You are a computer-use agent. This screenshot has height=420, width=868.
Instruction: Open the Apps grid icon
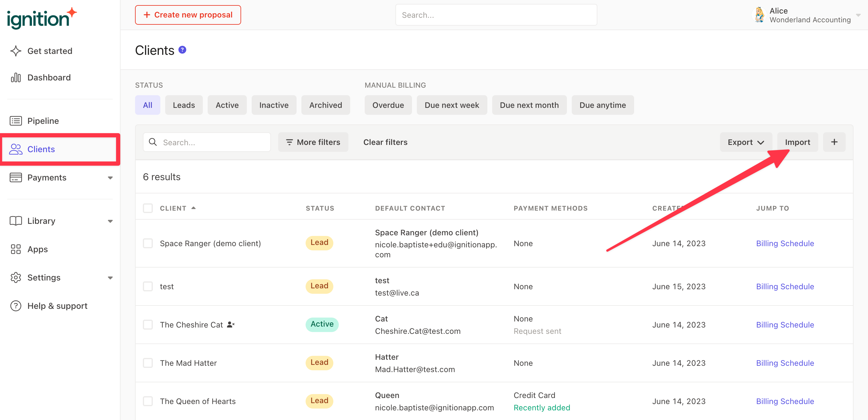(x=15, y=249)
